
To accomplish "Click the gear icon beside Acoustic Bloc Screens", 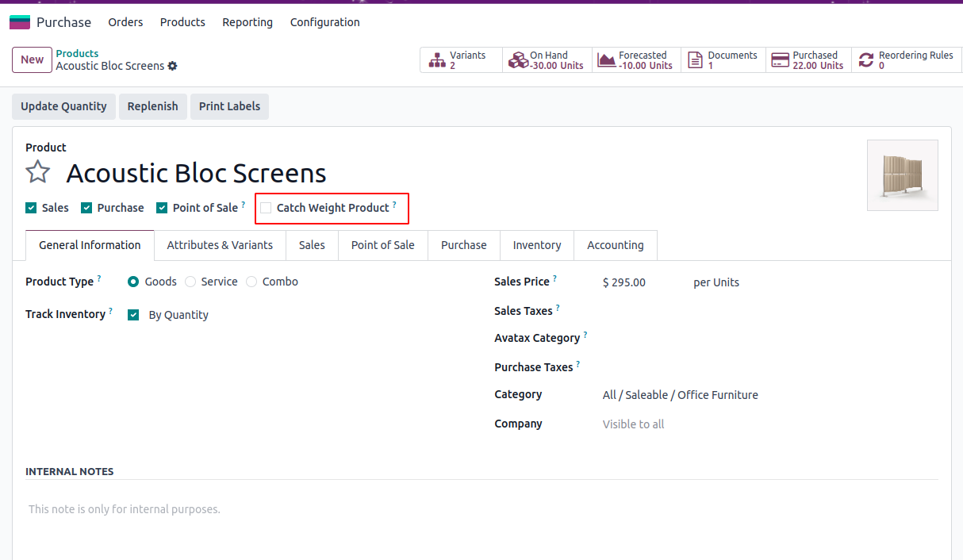I will (x=173, y=67).
